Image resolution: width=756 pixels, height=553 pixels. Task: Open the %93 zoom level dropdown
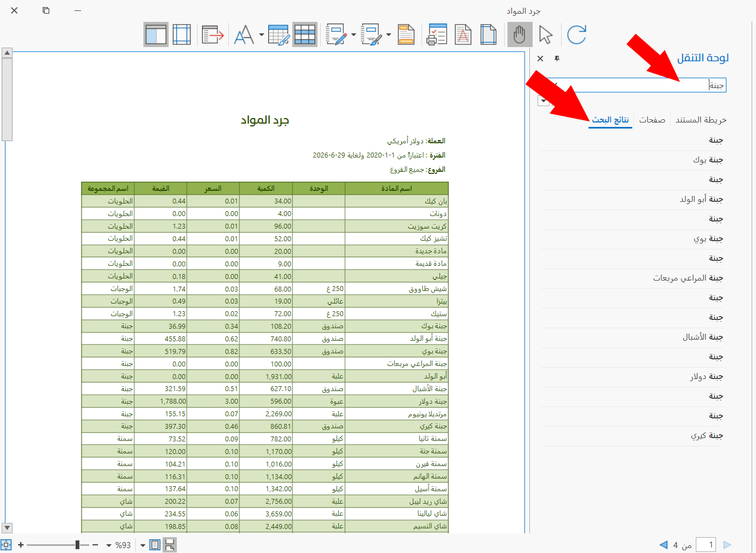point(108,545)
